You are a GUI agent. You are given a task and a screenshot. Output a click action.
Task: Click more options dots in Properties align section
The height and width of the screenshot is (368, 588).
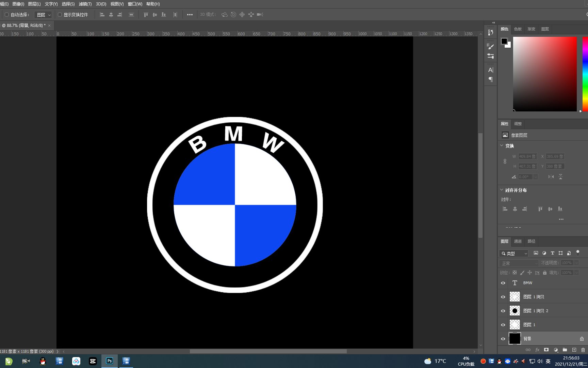coord(561,219)
